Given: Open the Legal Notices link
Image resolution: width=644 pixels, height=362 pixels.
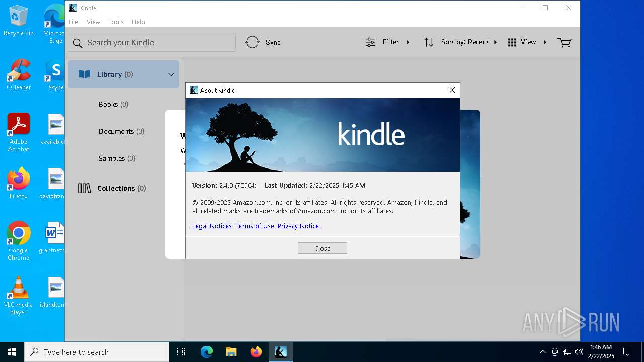Looking at the screenshot, I should click(x=212, y=226).
